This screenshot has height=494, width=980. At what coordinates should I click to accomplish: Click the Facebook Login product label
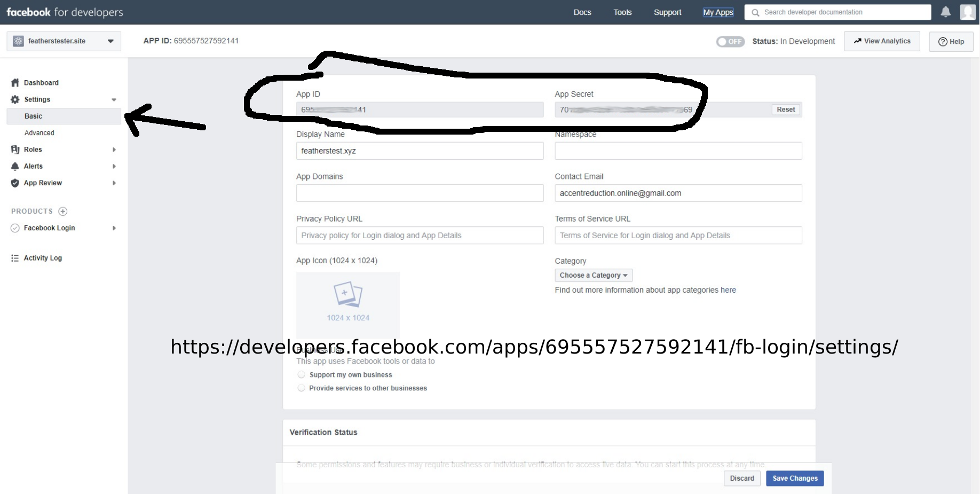[x=49, y=228]
